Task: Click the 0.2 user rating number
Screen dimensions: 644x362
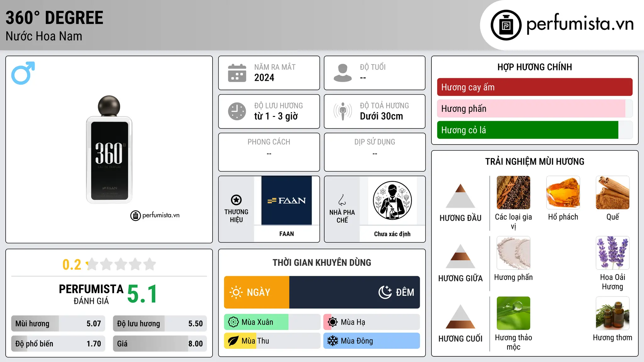Action: tap(72, 265)
